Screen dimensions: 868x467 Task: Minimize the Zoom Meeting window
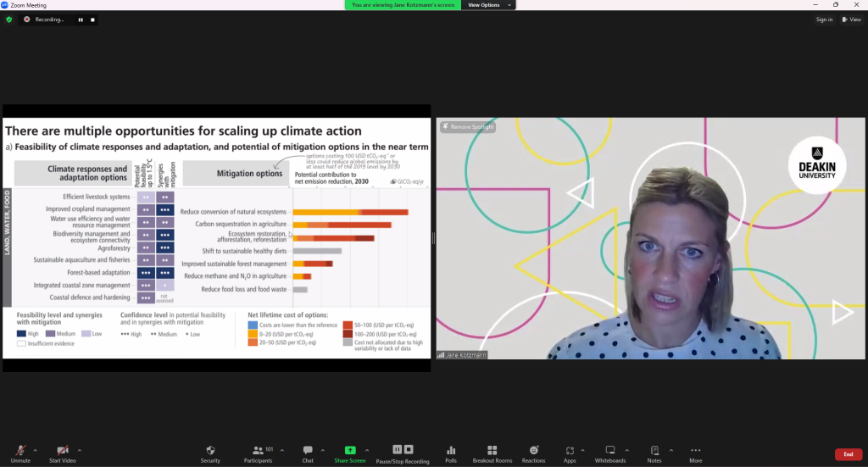point(815,5)
